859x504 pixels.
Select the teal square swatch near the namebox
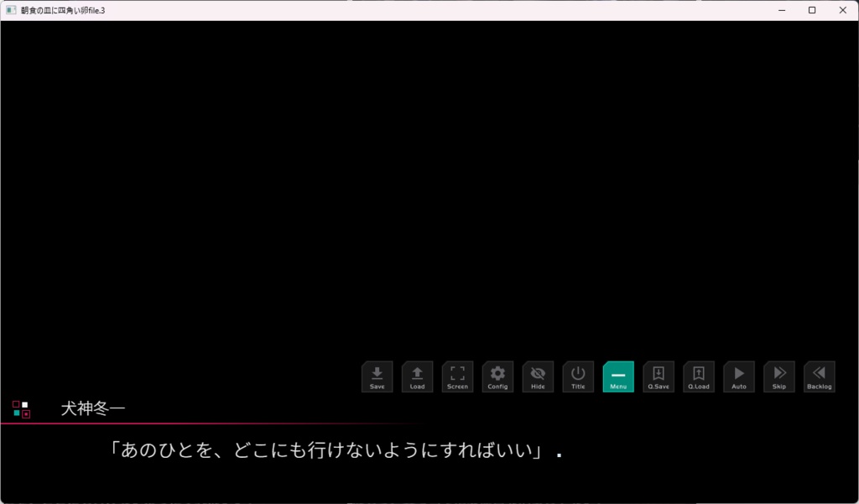pyautogui.click(x=16, y=413)
